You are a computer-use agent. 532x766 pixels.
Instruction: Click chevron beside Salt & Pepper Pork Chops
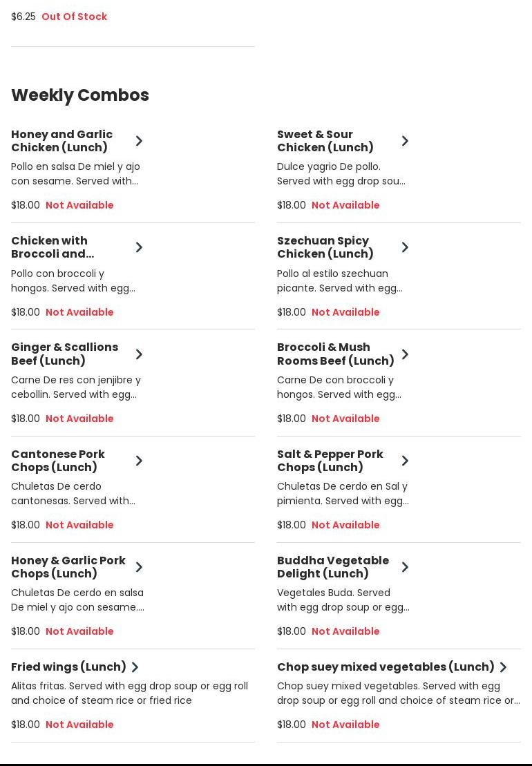405,461
